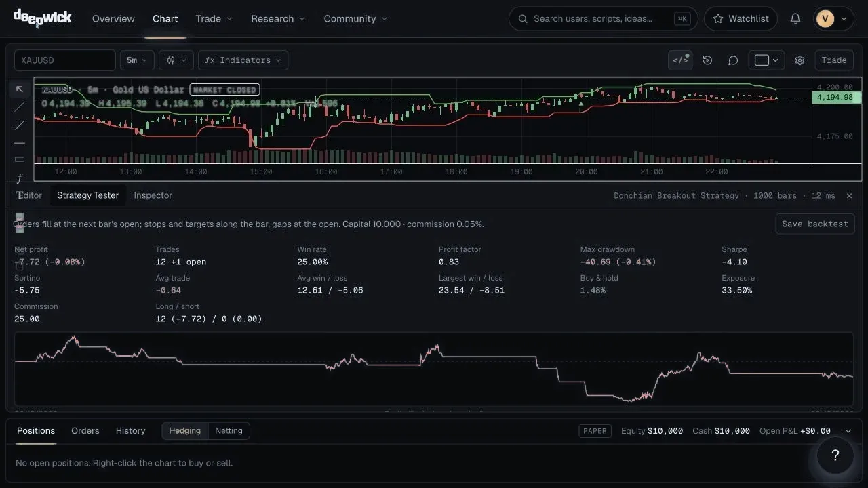Open the chart layout dropdown
This screenshot has height=488, width=868.
766,60
